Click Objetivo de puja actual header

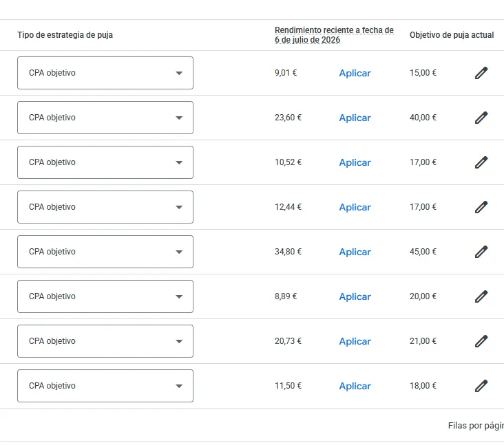point(452,35)
